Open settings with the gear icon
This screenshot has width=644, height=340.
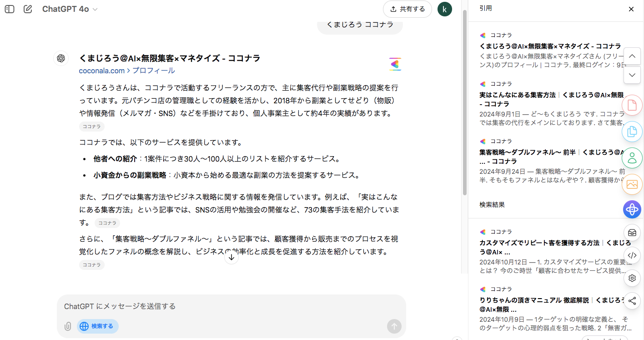(632, 278)
